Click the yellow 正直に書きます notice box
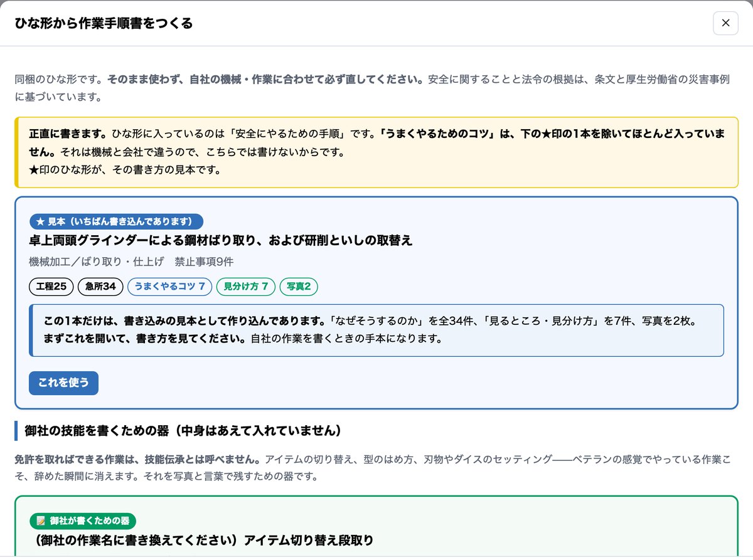Image resolution: width=753 pixels, height=560 pixels. (x=376, y=152)
